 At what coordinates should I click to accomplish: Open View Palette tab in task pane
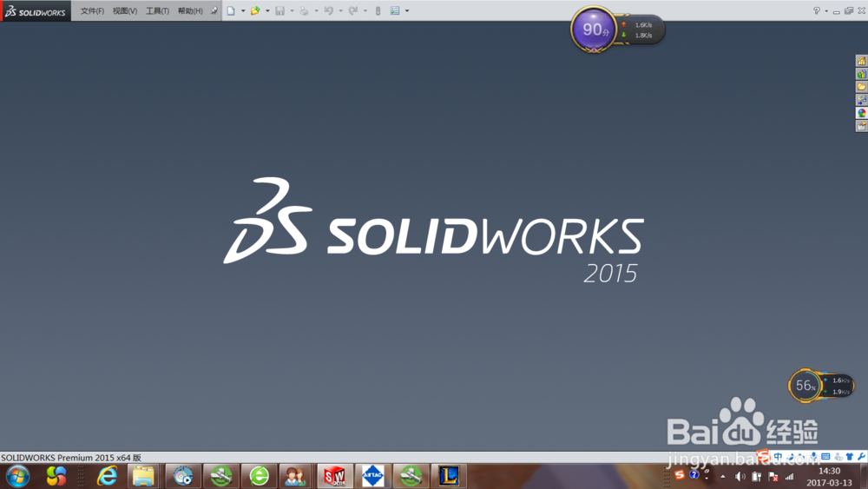861,100
